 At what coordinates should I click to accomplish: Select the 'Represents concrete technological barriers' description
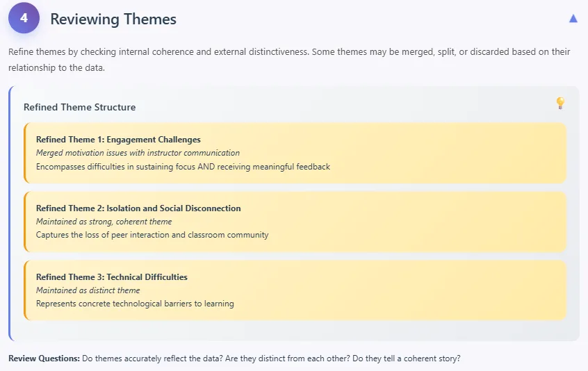[135, 304]
